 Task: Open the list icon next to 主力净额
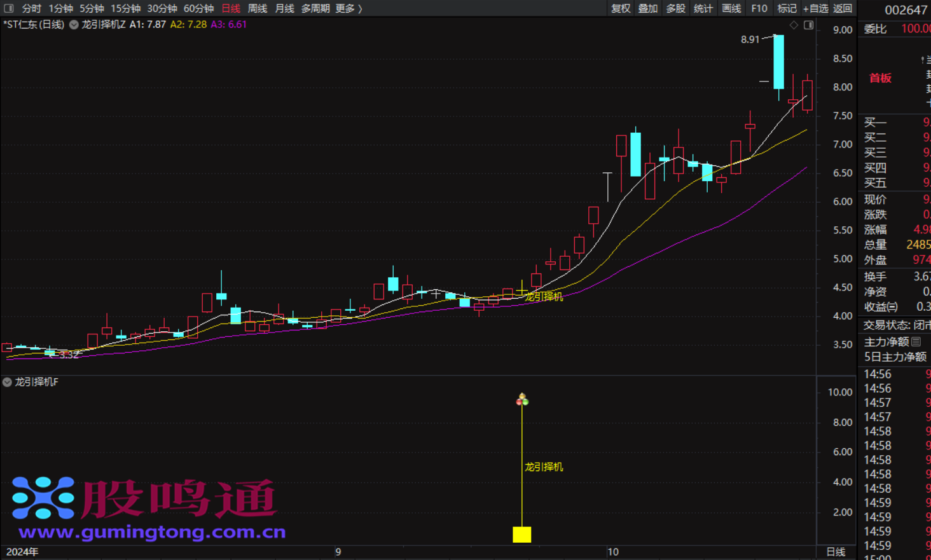[916, 342]
